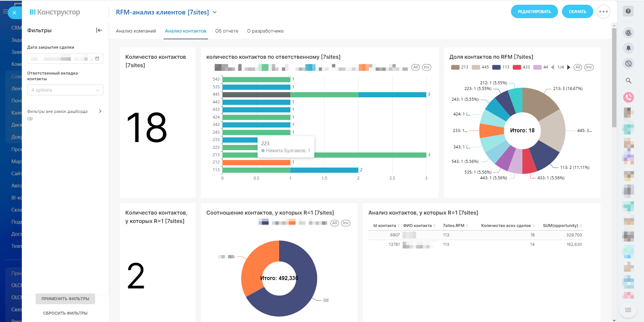
Task: Open the help question mark icon
Action: [x=628, y=11]
